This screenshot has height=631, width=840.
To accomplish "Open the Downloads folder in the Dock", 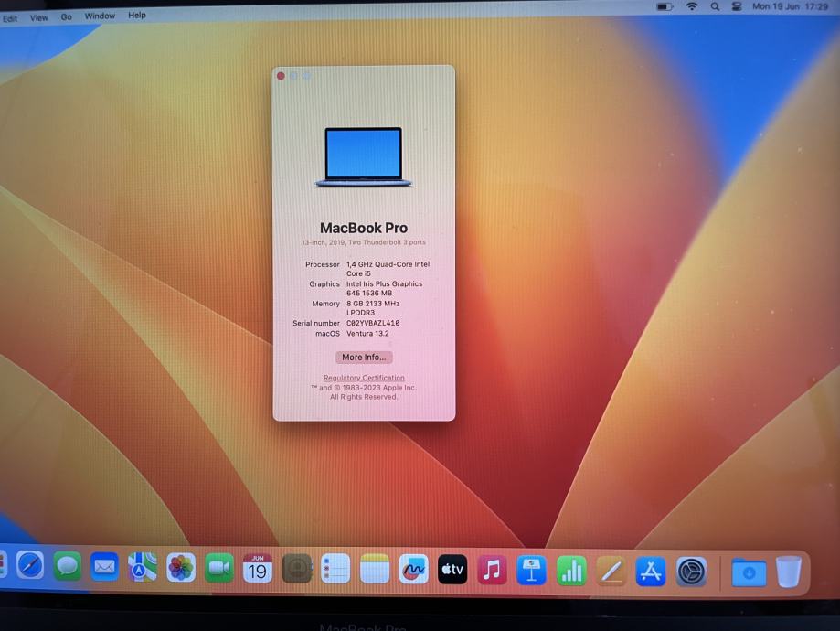I will click(x=749, y=572).
